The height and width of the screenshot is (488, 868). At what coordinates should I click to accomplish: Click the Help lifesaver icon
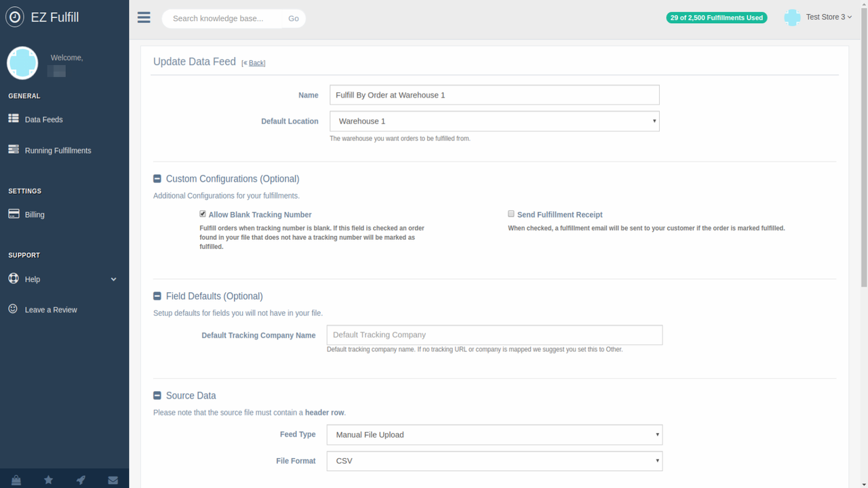[x=13, y=279]
